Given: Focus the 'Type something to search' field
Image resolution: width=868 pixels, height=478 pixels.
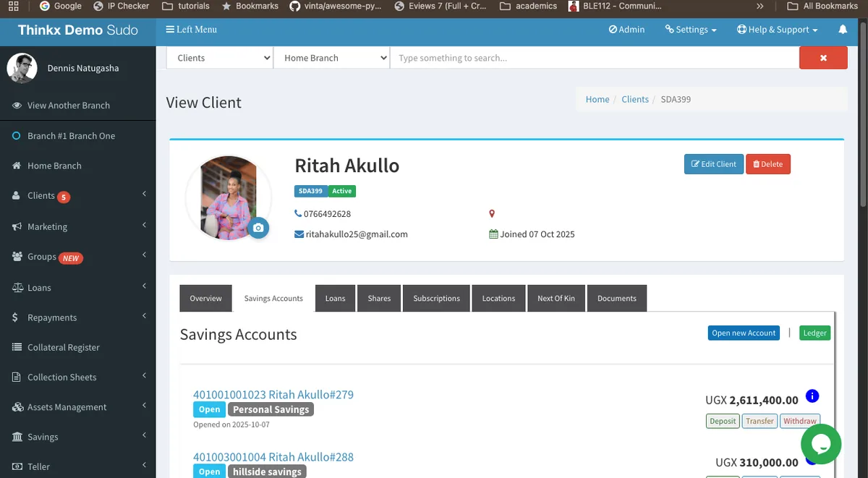Looking at the screenshot, I should [595, 58].
